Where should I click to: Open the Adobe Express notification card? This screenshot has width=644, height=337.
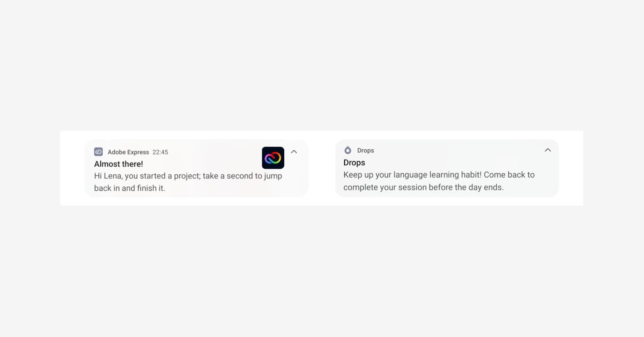click(196, 168)
